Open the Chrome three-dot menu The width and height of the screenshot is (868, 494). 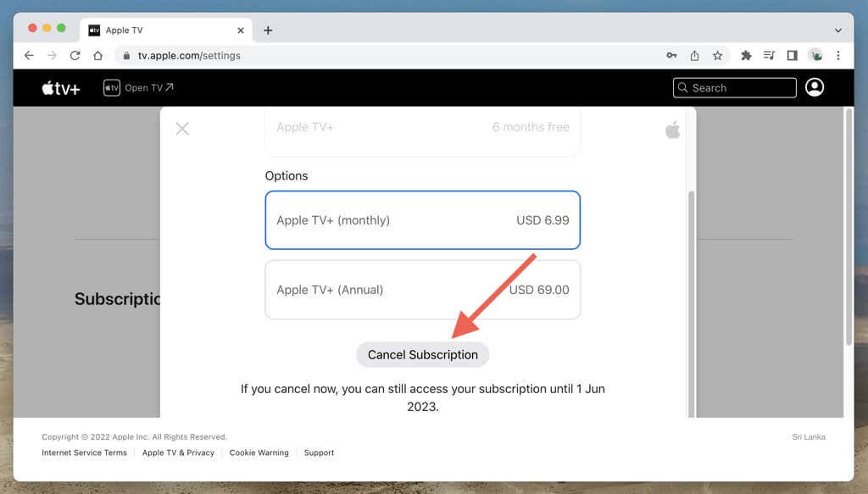[838, 55]
